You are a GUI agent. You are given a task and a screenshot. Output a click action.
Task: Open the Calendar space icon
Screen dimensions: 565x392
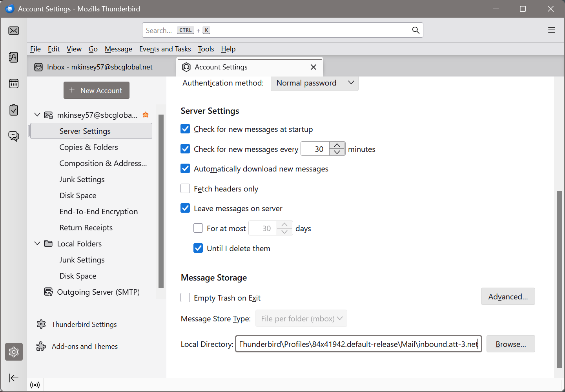14,84
